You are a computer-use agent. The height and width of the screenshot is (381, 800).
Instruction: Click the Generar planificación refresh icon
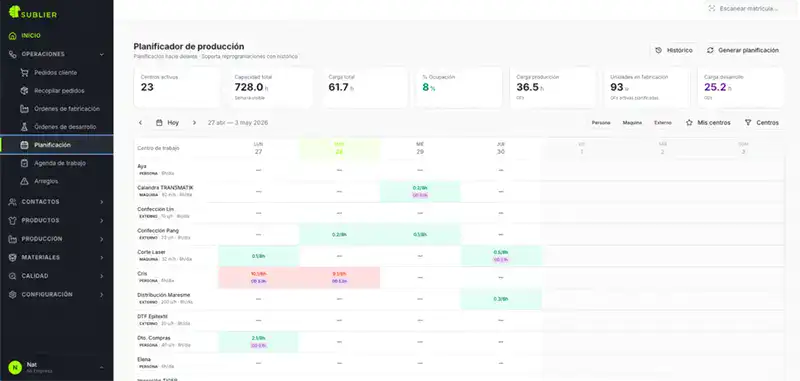tap(710, 50)
